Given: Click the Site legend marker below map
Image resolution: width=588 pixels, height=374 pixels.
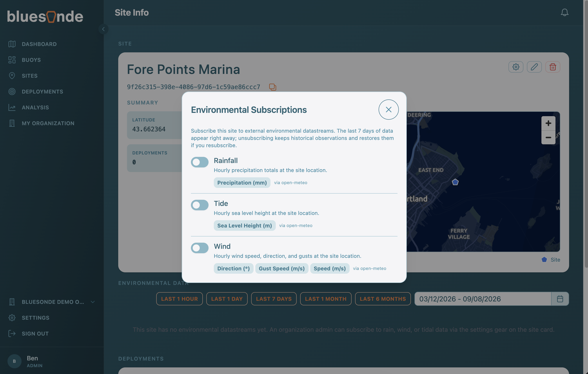Looking at the screenshot, I should pos(544,260).
